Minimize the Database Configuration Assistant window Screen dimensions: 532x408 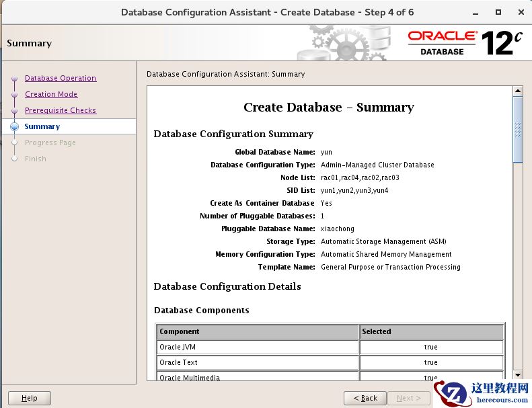coord(476,13)
